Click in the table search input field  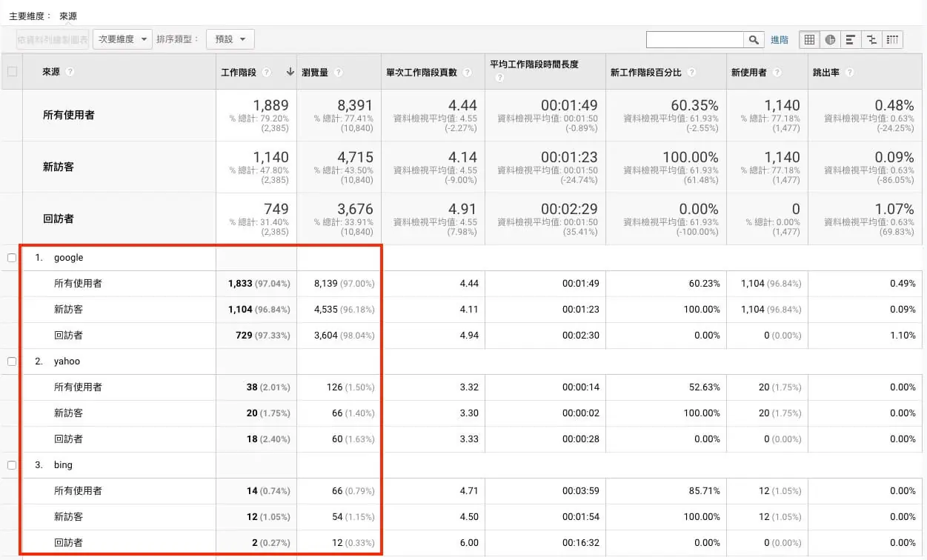point(695,40)
